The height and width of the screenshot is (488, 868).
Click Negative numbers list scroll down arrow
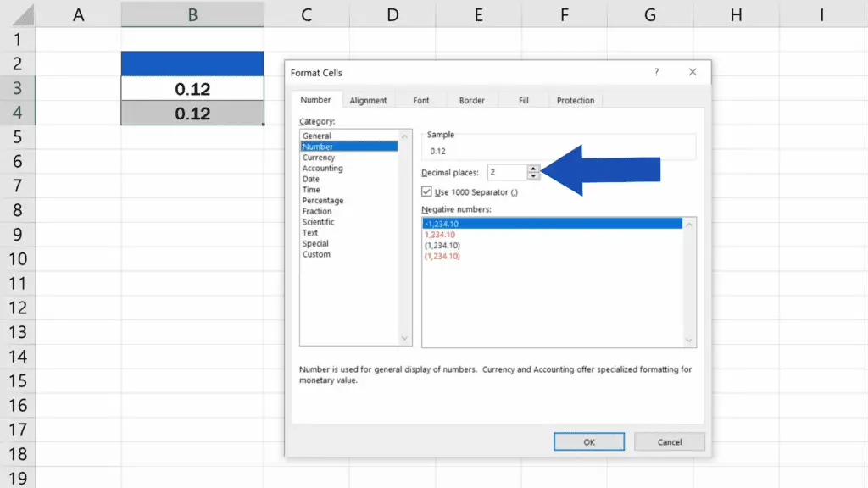point(688,341)
